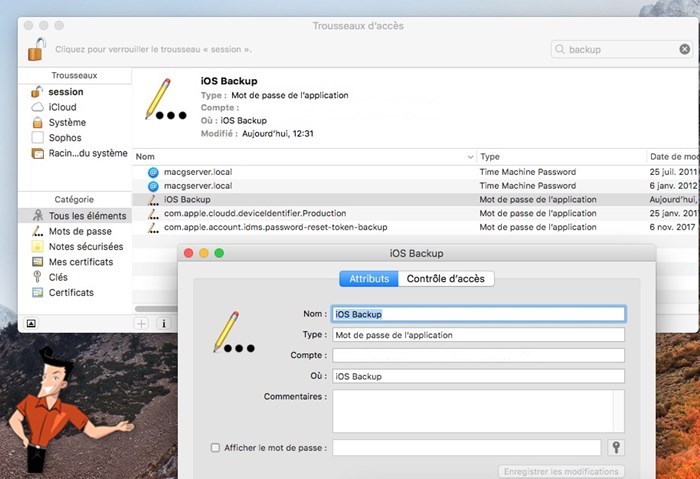700x479 pixels.
Task: Maximize the iOS Backup window with green button
Action: pyautogui.click(x=219, y=253)
